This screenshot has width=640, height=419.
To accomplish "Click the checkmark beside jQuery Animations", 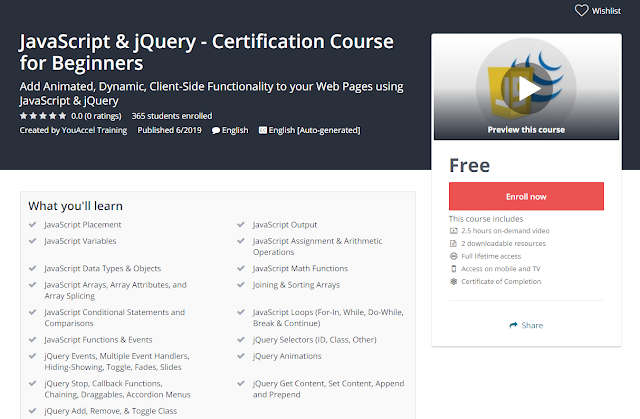I will [241, 355].
